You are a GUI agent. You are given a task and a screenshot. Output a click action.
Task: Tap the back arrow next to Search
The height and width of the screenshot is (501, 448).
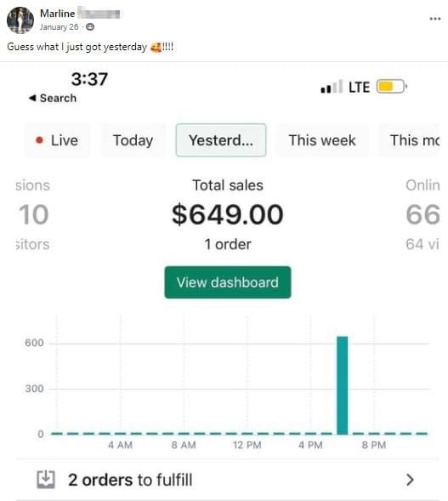pos(32,98)
